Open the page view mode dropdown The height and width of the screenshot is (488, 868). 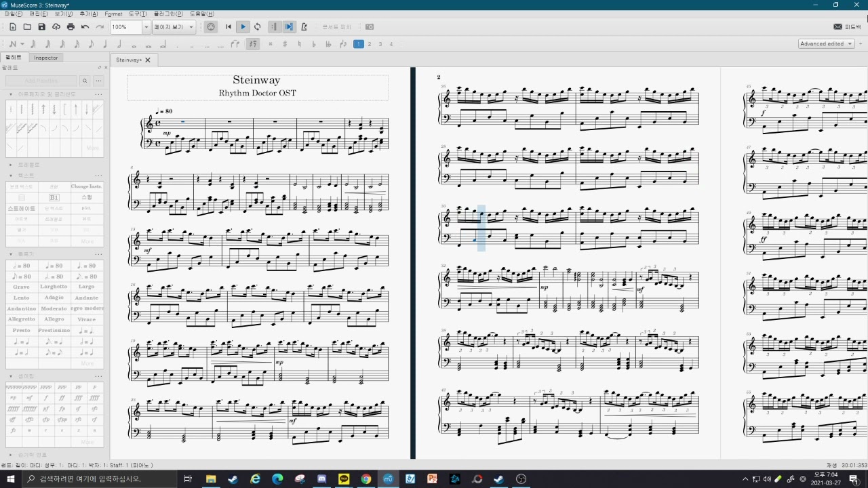[x=174, y=27]
